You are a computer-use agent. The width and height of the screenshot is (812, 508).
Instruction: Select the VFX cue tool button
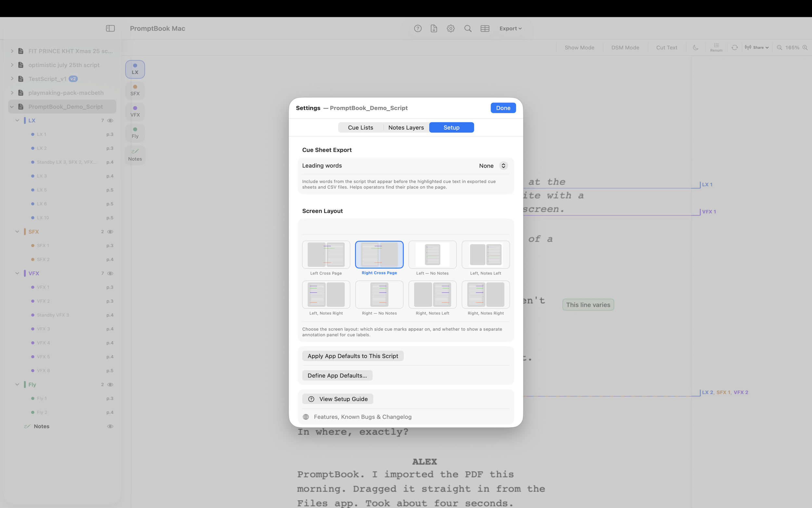tap(135, 111)
